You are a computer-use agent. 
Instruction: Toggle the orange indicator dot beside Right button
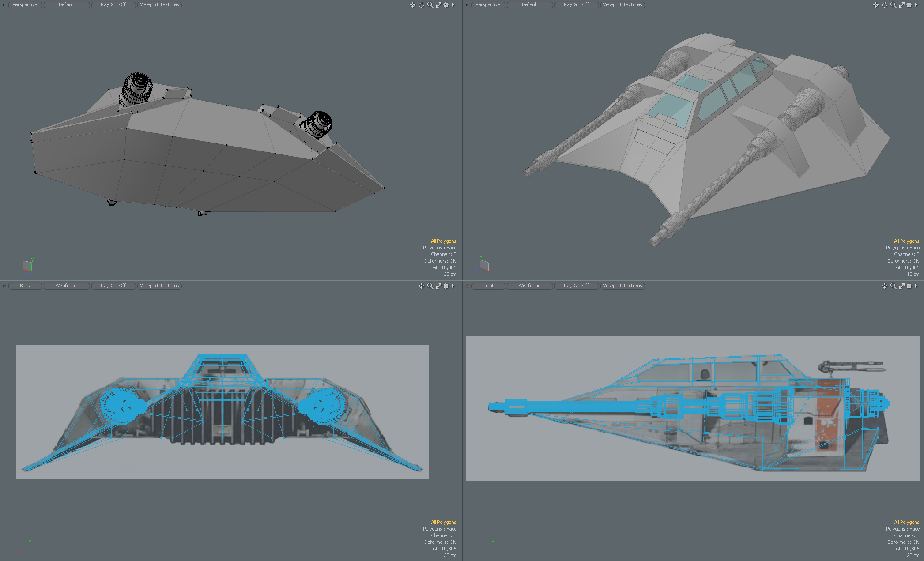[468, 286]
